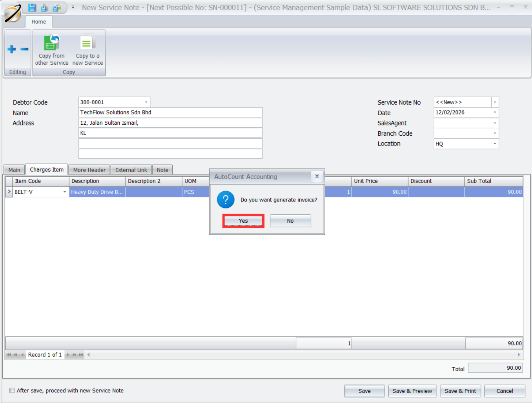Close the AutoCount Accounting dialog with X
532x403 pixels.
click(x=317, y=176)
